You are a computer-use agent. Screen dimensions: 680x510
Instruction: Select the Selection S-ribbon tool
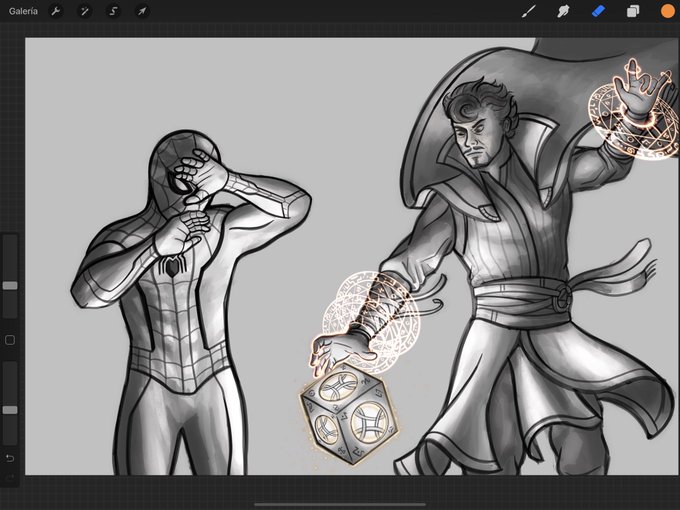(113, 11)
